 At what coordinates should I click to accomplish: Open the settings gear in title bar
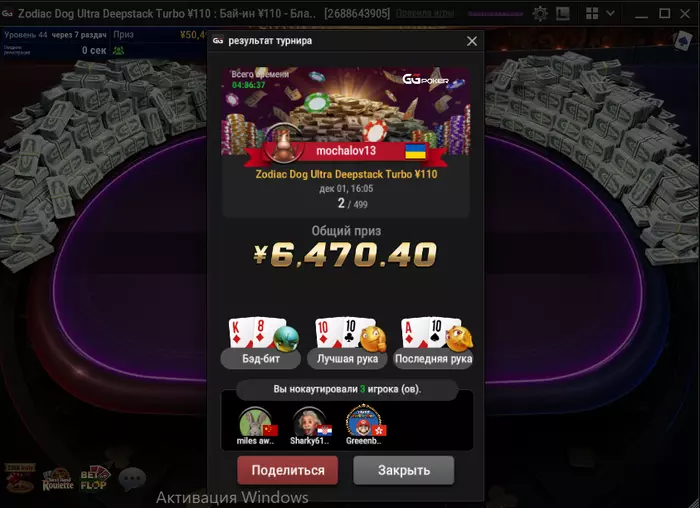(540, 14)
